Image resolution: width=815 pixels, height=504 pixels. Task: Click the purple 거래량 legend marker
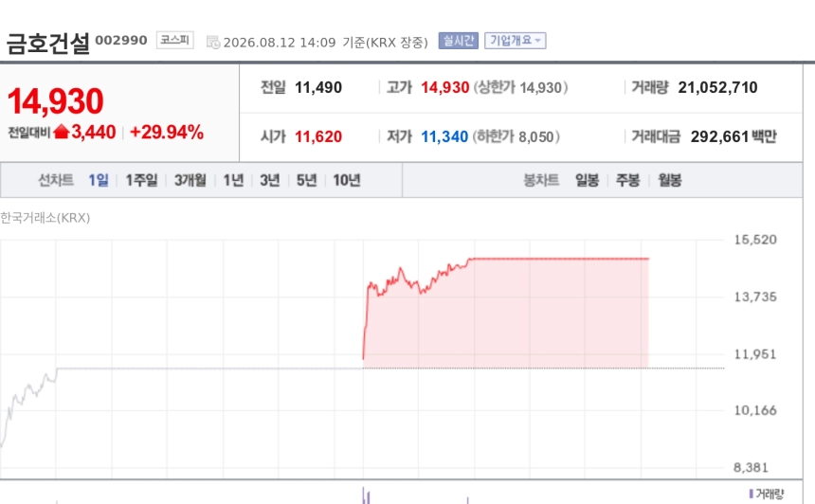[752, 493]
